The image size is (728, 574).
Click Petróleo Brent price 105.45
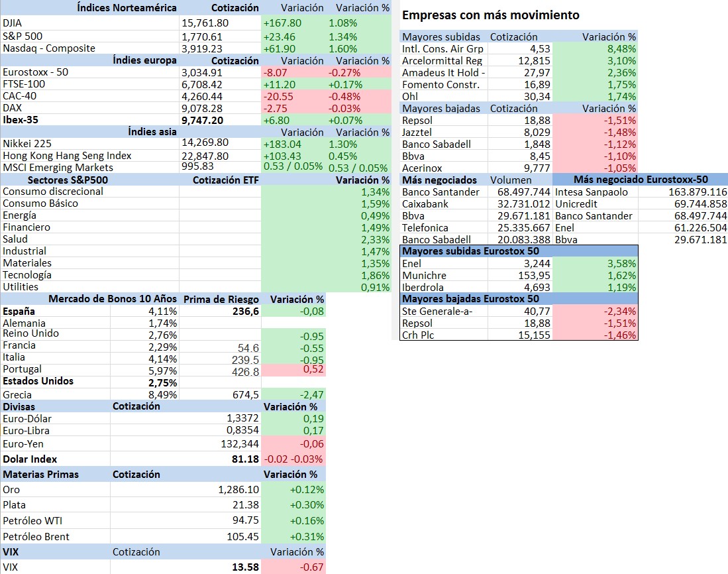242,536
